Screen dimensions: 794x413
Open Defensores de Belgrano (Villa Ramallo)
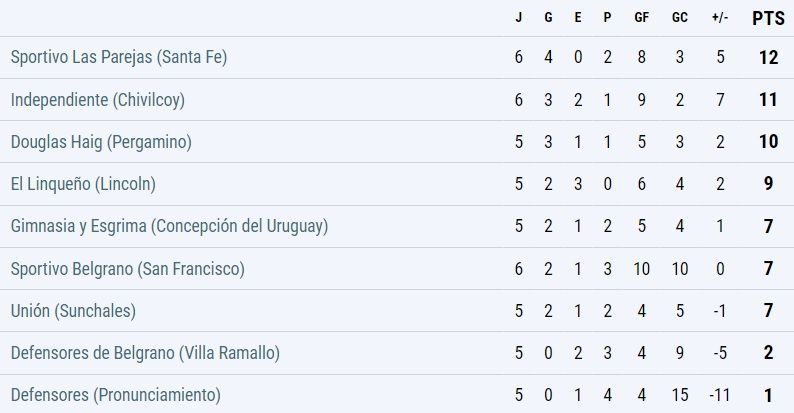coord(145,353)
